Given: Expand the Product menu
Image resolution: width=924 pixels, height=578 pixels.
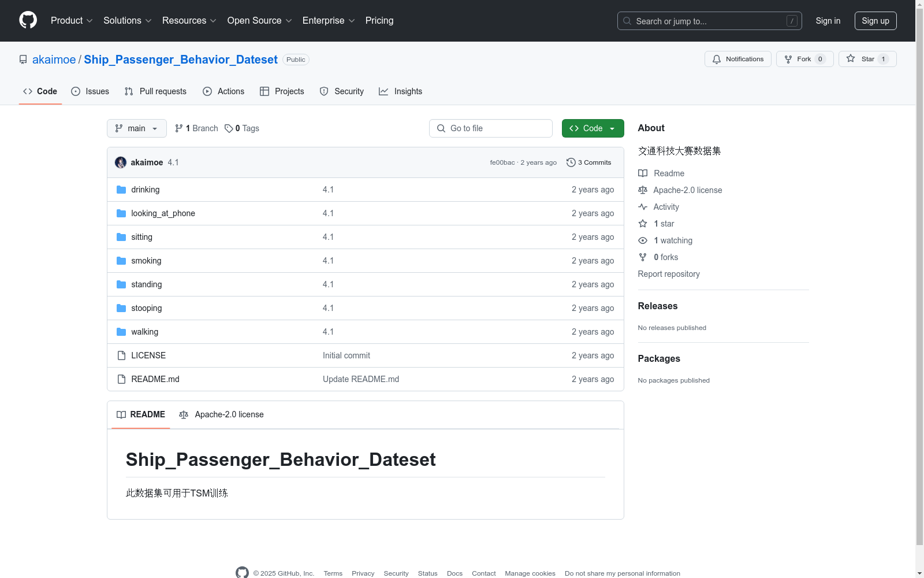Looking at the screenshot, I should (72, 21).
